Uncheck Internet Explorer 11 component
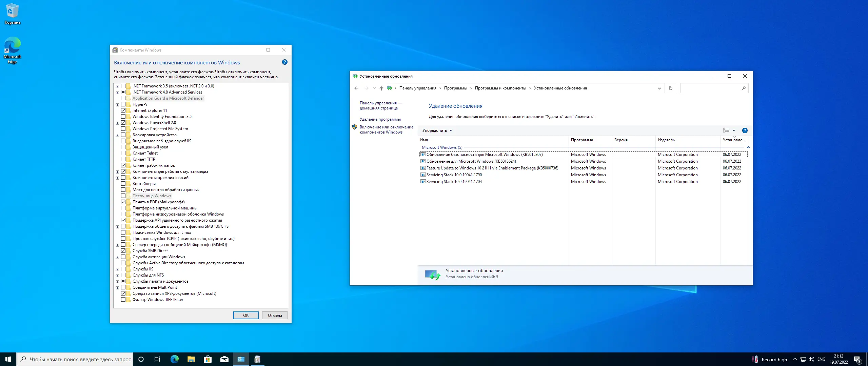This screenshot has width=868, height=366. [x=123, y=110]
